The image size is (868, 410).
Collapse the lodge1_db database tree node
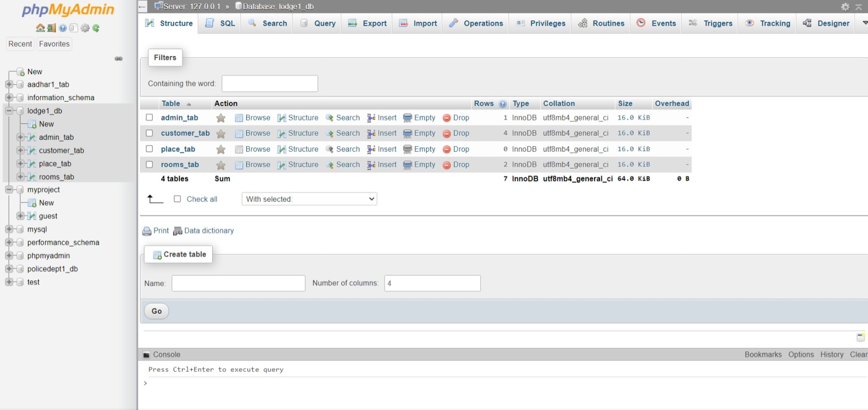tap(9, 111)
